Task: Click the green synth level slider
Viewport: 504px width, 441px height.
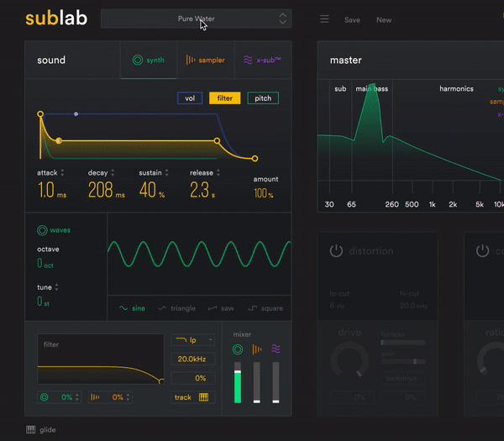Action: pos(238,382)
